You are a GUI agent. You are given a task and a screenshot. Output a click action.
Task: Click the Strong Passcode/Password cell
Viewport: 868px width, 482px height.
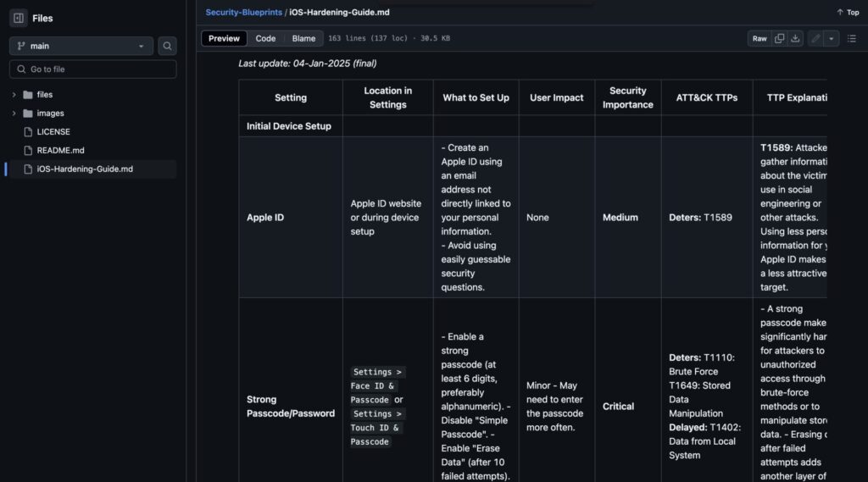(x=291, y=407)
